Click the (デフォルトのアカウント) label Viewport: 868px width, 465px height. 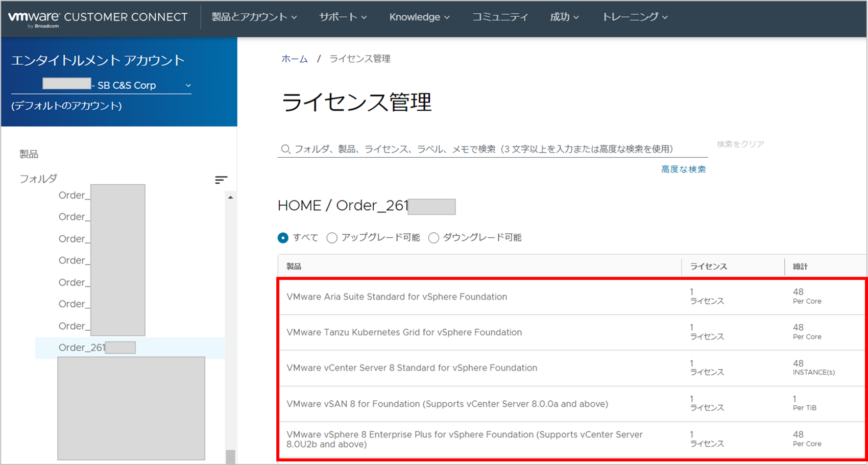point(66,106)
